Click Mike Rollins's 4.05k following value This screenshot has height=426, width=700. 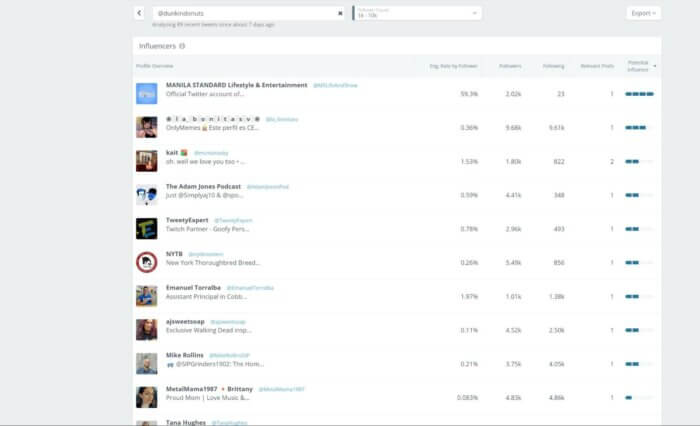(x=557, y=364)
